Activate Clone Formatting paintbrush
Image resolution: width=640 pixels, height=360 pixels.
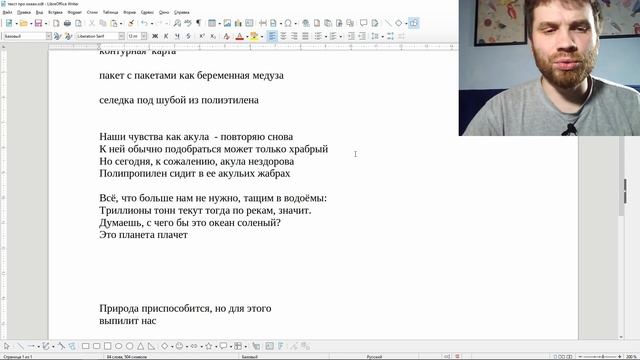click(x=131, y=23)
